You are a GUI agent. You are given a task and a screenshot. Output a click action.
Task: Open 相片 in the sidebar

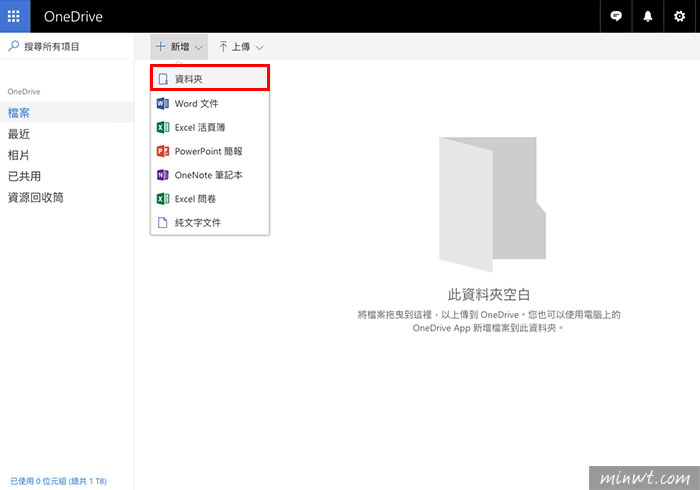point(67,155)
